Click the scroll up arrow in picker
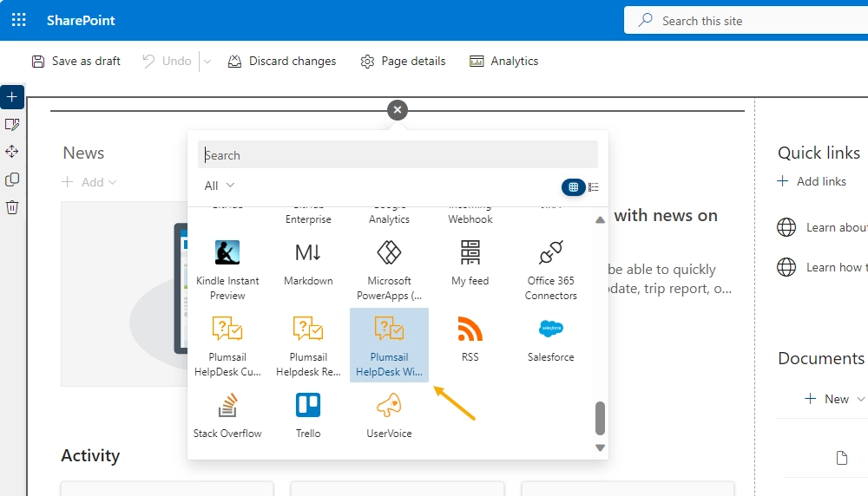The height and width of the screenshot is (496, 868). (600, 220)
